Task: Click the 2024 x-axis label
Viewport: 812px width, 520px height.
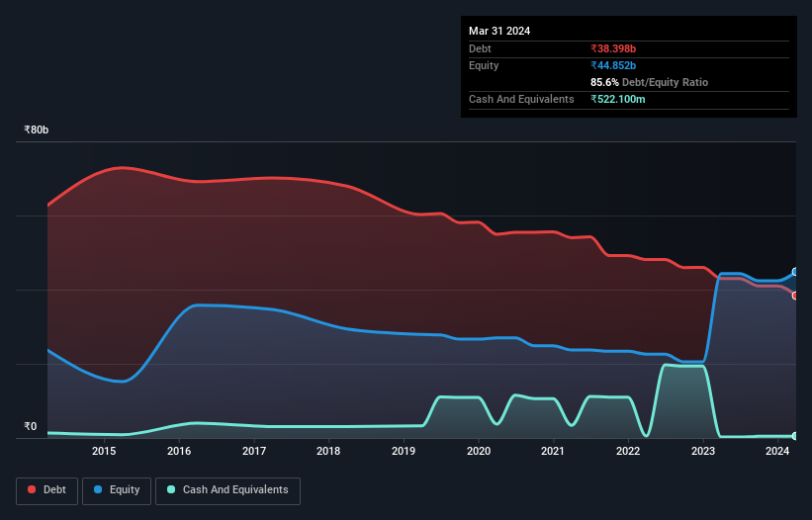Action: (777, 451)
